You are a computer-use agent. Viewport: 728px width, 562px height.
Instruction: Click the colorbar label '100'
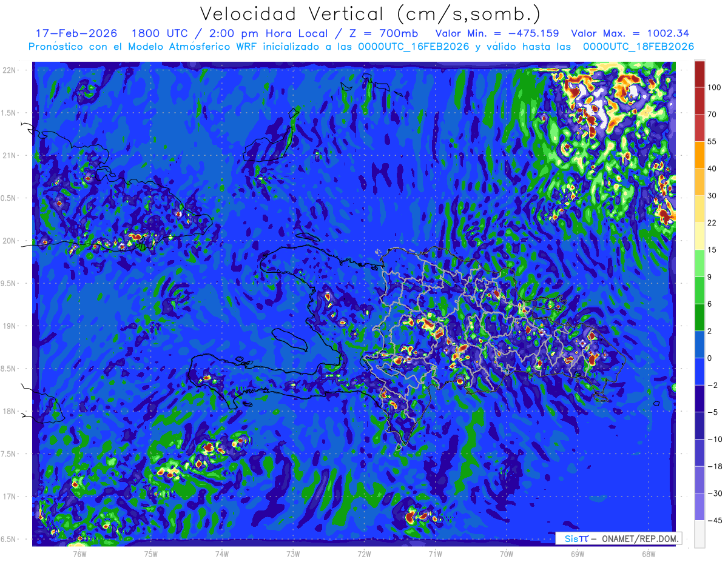pos(714,87)
